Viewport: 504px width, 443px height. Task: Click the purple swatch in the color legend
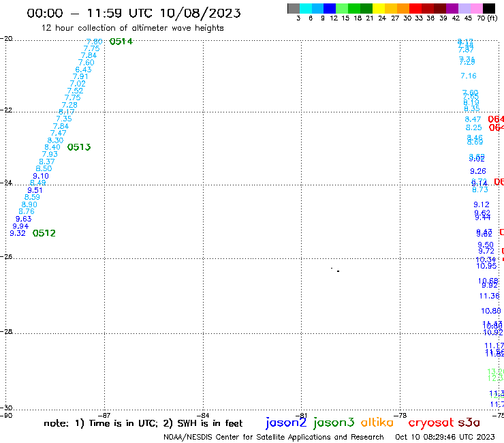(452, 8)
